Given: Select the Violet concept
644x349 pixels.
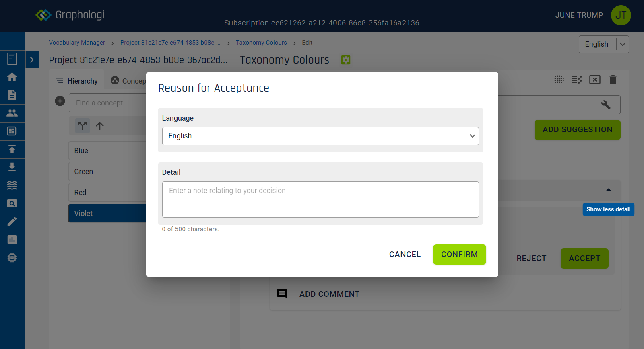Looking at the screenshot, I should [x=107, y=214].
